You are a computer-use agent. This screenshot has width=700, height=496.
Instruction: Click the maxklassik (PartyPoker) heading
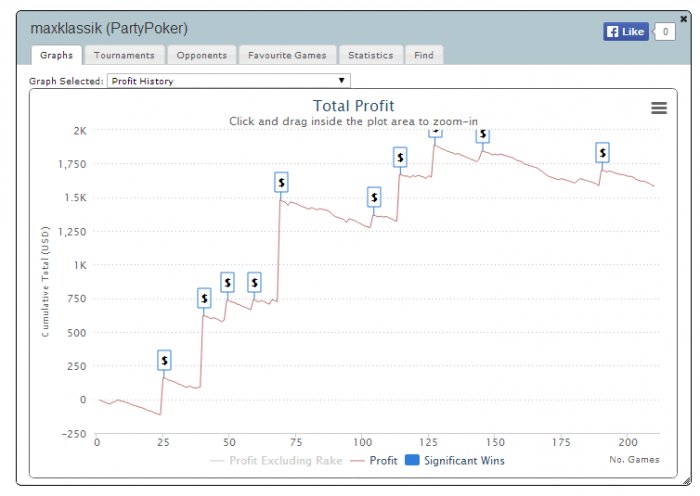(109, 28)
